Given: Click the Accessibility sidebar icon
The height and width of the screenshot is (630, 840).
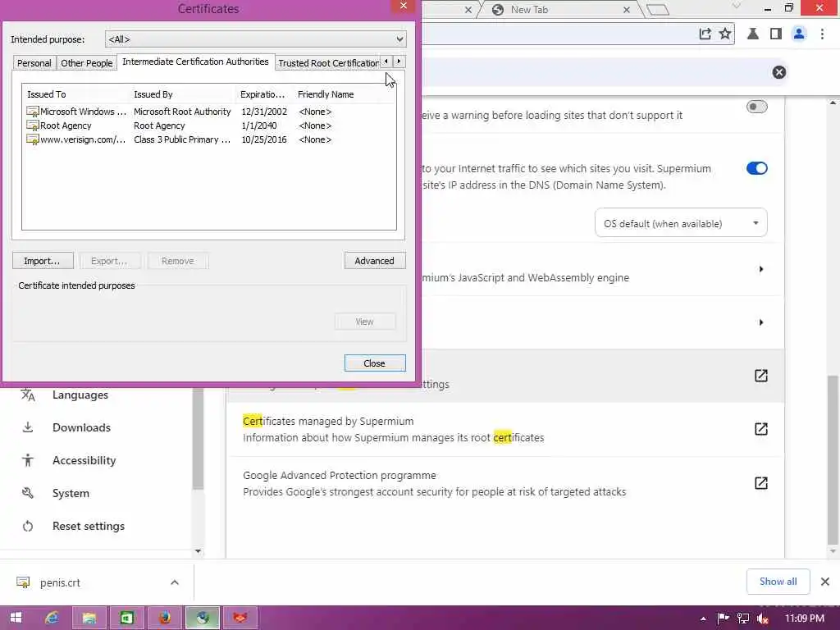Looking at the screenshot, I should [28, 460].
